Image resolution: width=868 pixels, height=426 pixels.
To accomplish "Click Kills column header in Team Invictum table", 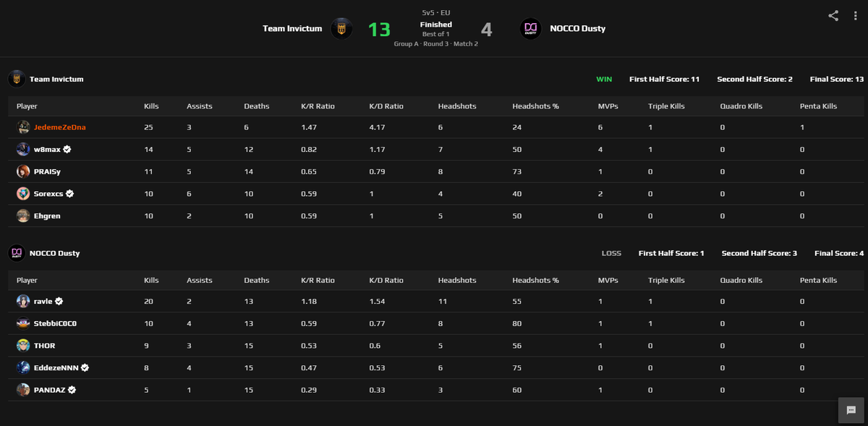I will (x=151, y=106).
